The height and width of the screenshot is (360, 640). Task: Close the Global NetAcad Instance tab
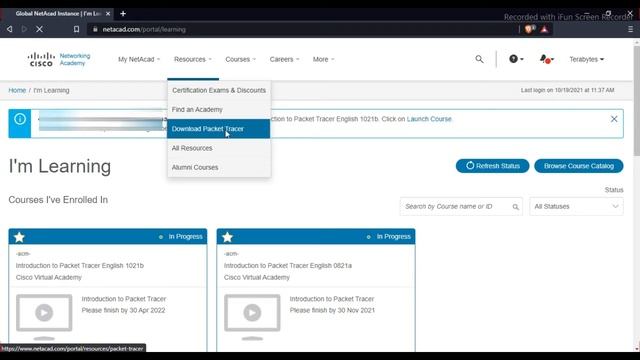tap(108, 13)
